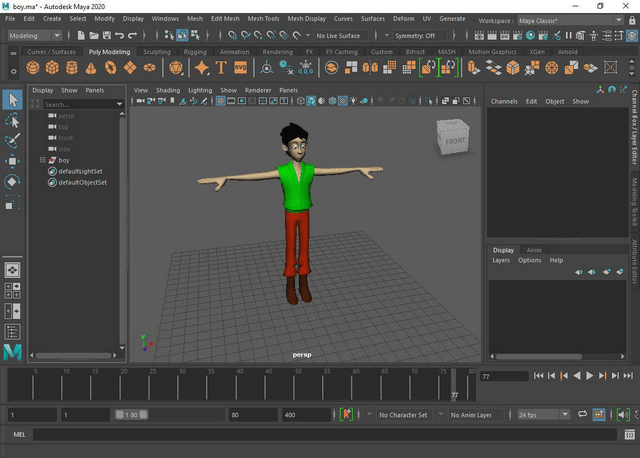Toggle Auto Keyframe button

(347, 414)
